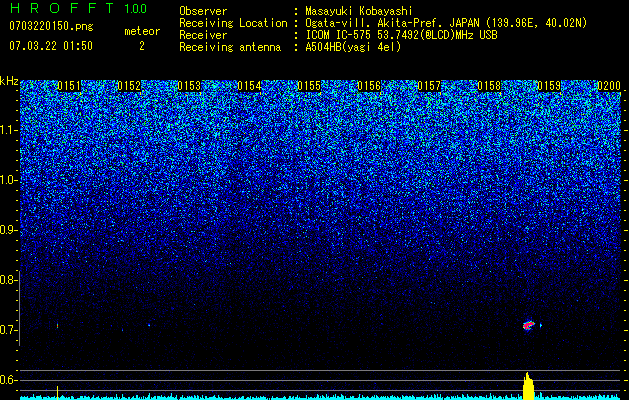Click observer name Masayuki Kobayashi
This screenshot has height=400, width=629.
[x=359, y=12]
